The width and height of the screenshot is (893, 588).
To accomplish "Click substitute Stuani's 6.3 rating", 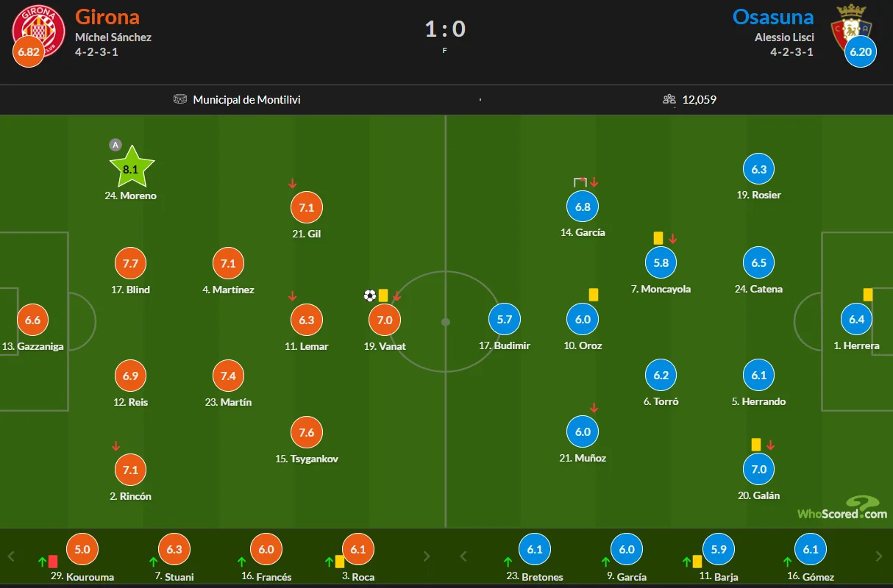I will tap(174, 549).
